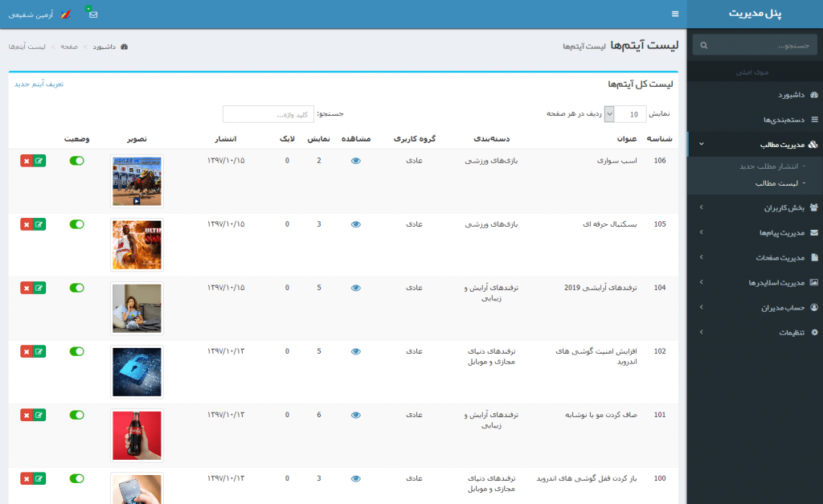Image resolution: width=823 pixels, height=504 pixels.
Task: Toggle status switch for item 101
Action: (76, 415)
